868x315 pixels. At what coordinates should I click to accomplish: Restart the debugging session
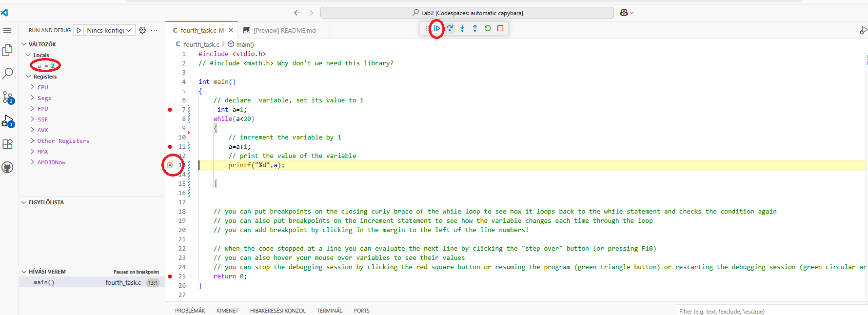pos(488,28)
